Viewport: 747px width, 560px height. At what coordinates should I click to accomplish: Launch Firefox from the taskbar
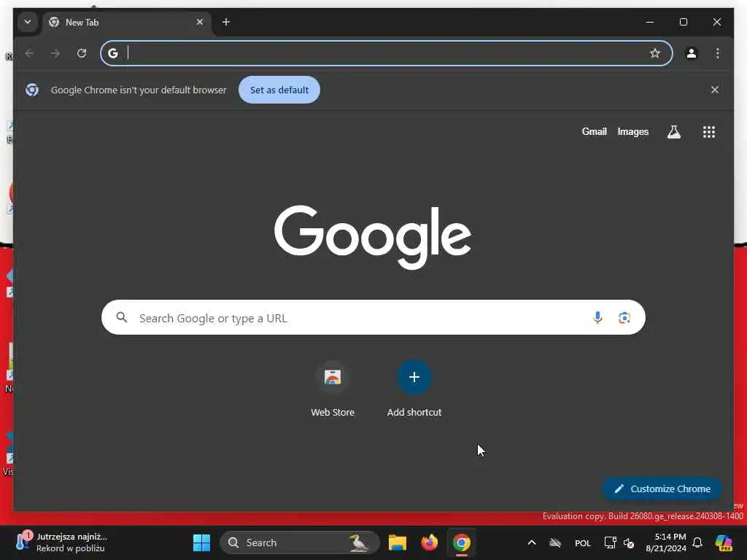pos(429,542)
